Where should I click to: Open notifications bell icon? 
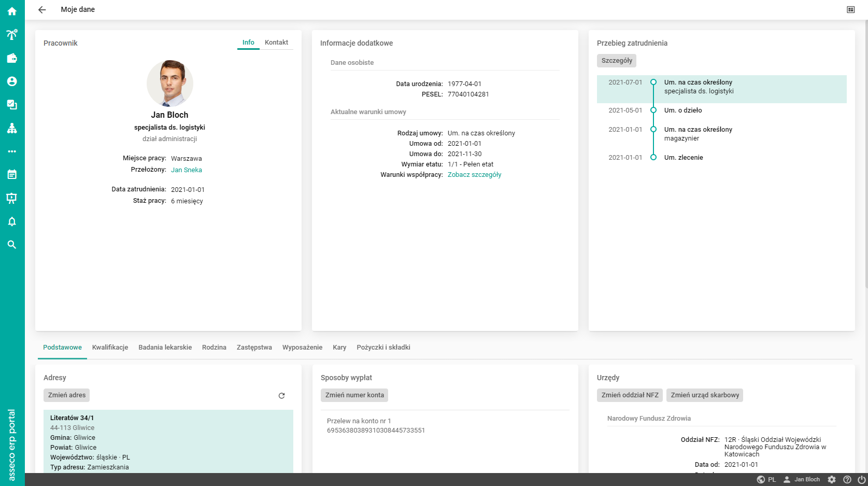pyautogui.click(x=12, y=221)
